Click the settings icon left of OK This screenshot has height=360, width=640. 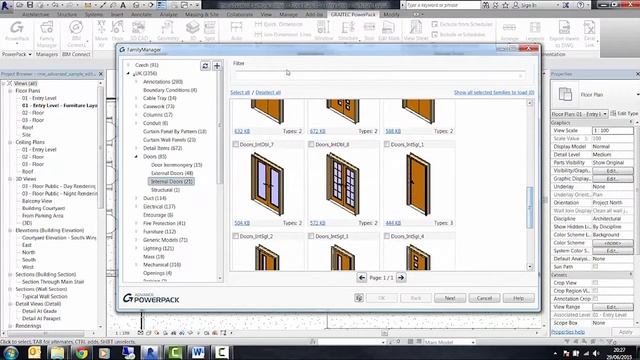(359, 298)
